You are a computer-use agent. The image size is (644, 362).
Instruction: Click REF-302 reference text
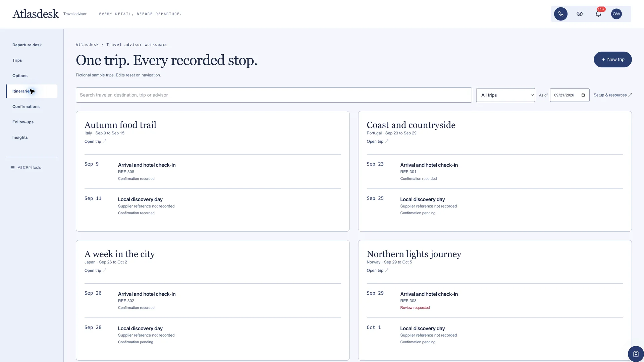point(126,301)
